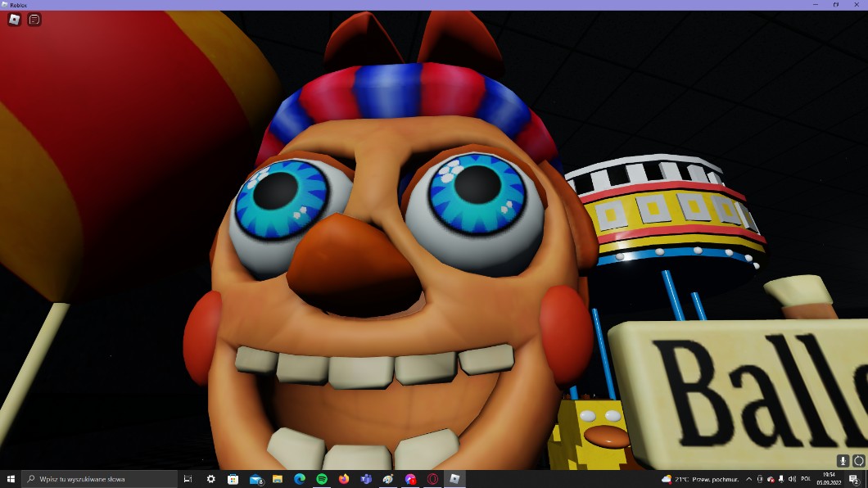Open the Roblox menu button
The height and width of the screenshot is (488, 868).
14,20
